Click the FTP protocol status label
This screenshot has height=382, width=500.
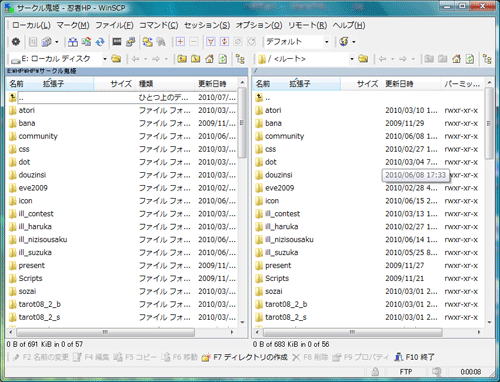pyautogui.click(x=406, y=371)
